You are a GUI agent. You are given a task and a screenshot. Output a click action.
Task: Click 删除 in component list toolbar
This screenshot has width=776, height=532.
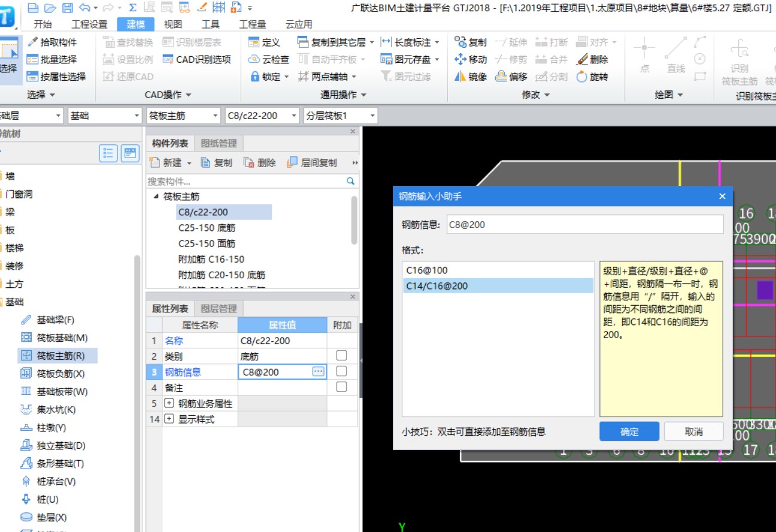click(259, 163)
